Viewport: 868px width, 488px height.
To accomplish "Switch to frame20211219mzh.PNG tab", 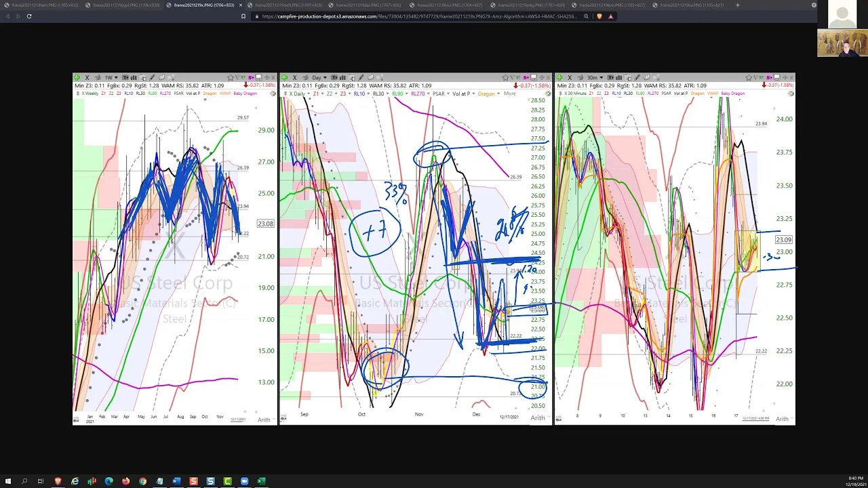I will [285, 5].
